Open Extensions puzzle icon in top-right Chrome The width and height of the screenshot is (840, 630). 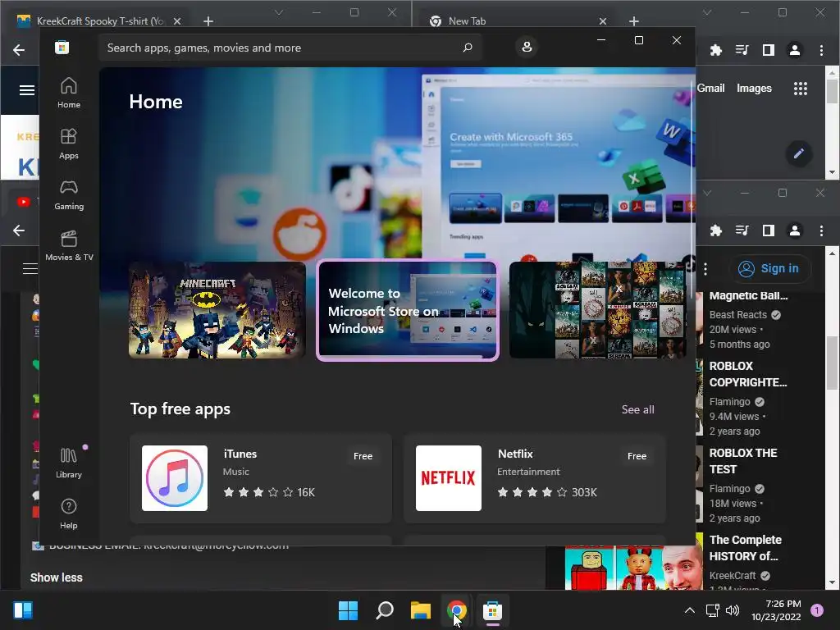point(715,50)
